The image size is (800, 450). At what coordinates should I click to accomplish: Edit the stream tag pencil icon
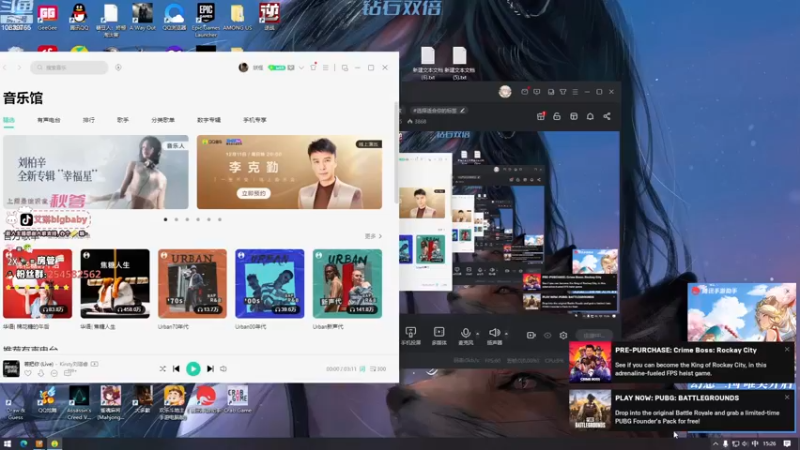462,110
